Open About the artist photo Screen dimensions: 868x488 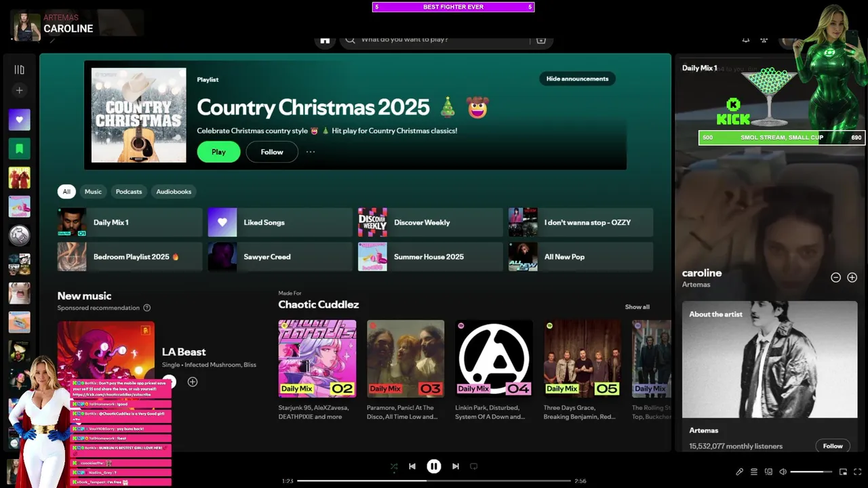click(770, 359)
